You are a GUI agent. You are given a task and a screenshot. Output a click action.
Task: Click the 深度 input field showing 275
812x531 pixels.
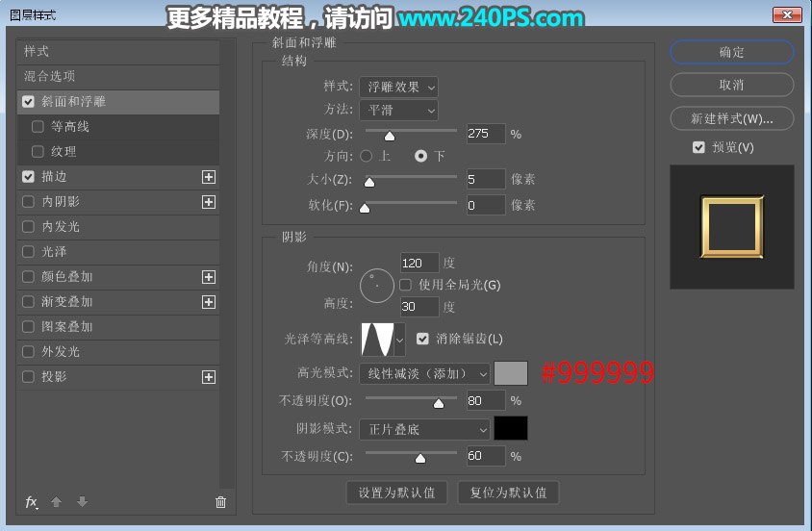click(486, 134)
